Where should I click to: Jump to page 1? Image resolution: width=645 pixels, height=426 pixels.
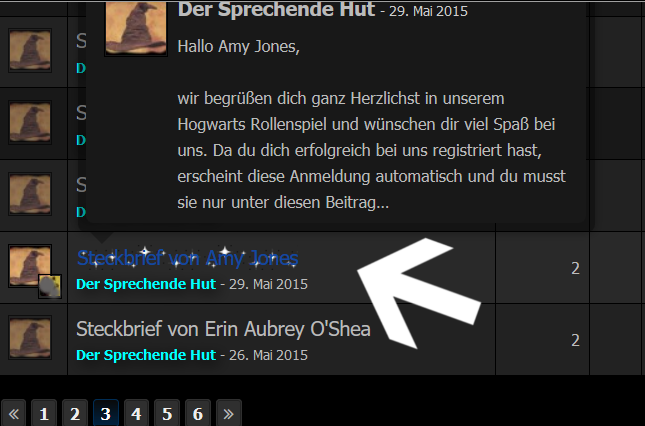(x=44, y=413)
